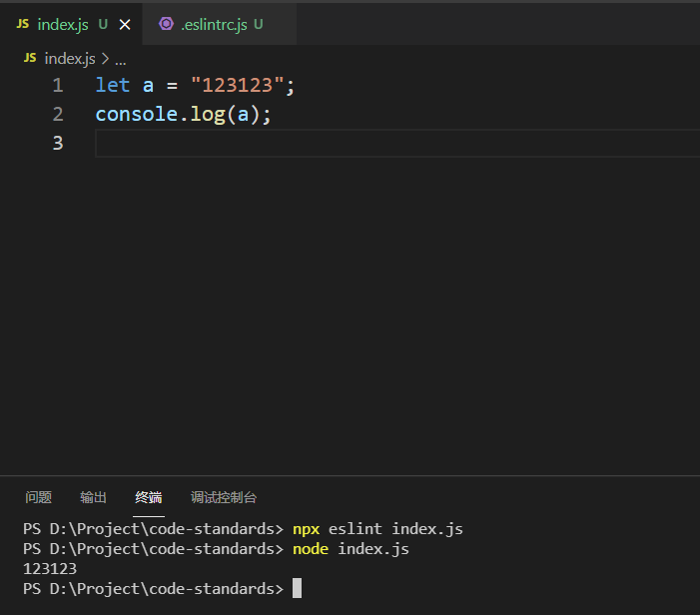Select the index.js editor tab
This screenshot has height=615, width=700.
(71, 24)
